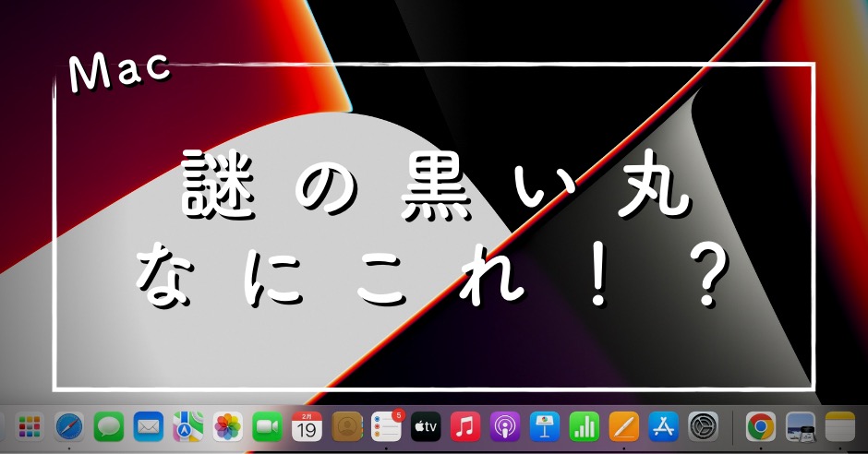
Task: Open the Notes app in the Dock
Action: (x=839, y=426)
